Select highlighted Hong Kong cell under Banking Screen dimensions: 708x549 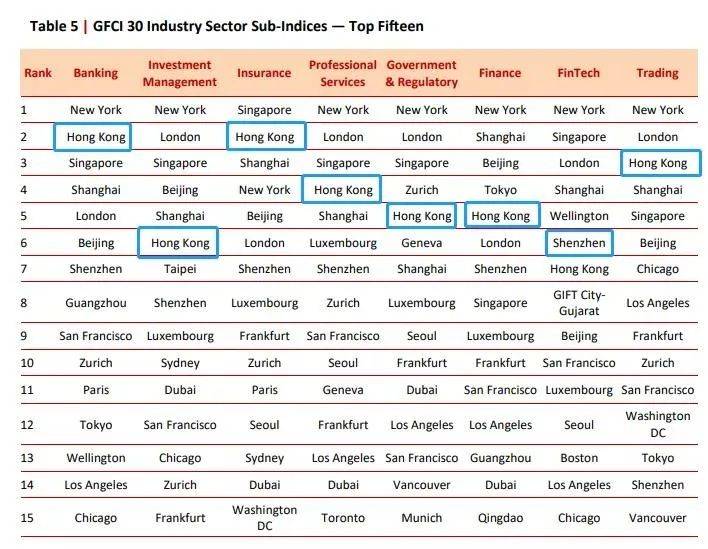[95, 137]
